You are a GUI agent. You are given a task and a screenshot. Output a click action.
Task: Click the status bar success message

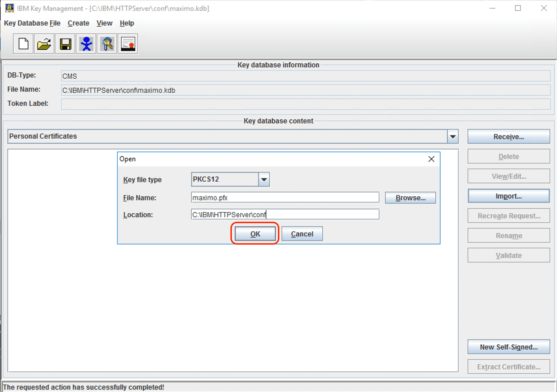(83, 387)
